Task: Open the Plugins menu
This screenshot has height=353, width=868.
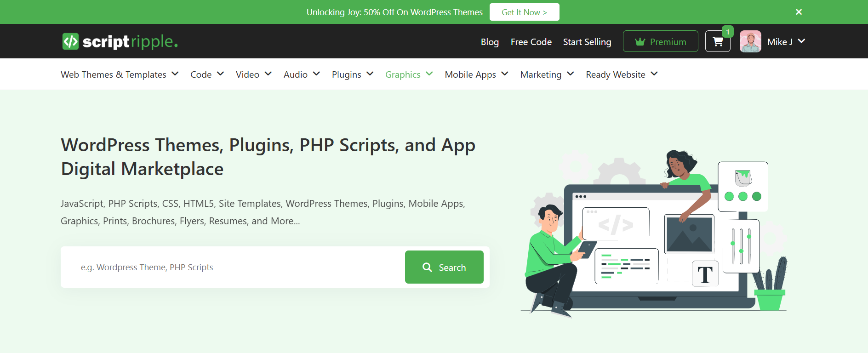Action: [x=347, y=74]
